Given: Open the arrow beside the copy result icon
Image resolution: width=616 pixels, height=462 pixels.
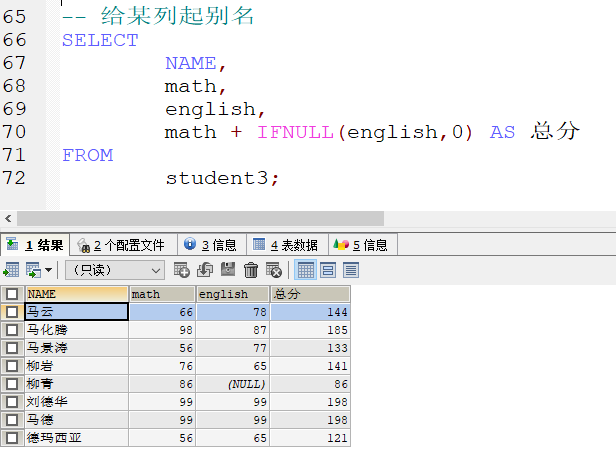Looking at the screenshot, I should point(49,270).
